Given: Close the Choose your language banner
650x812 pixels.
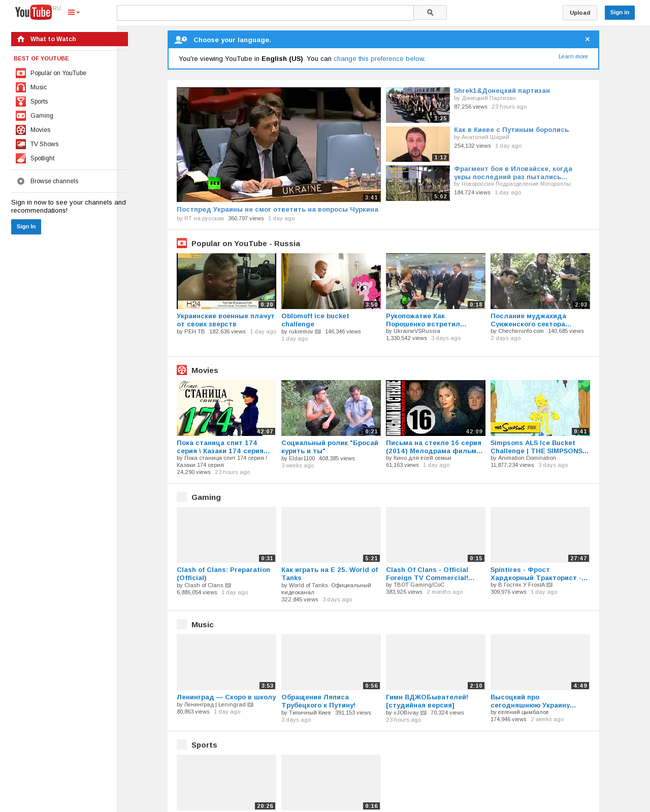Looking at the screenshot, I should [588, 39].
